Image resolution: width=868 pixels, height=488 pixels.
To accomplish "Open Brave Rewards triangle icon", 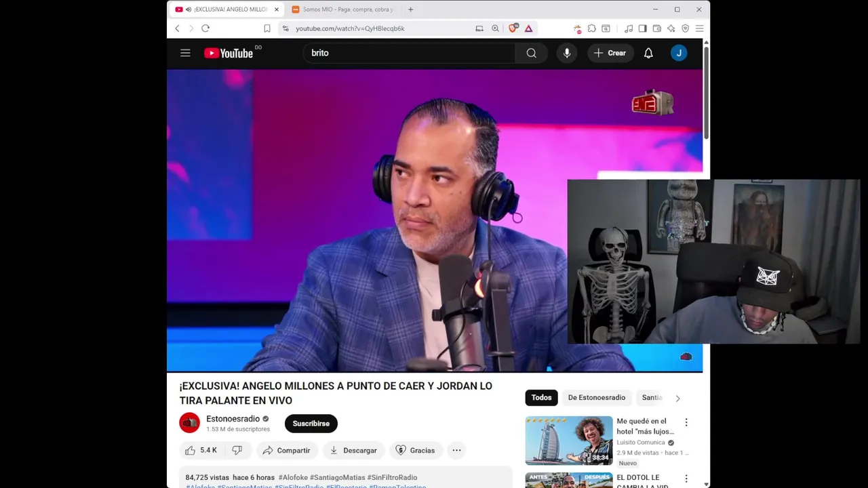I will point(528,28).
